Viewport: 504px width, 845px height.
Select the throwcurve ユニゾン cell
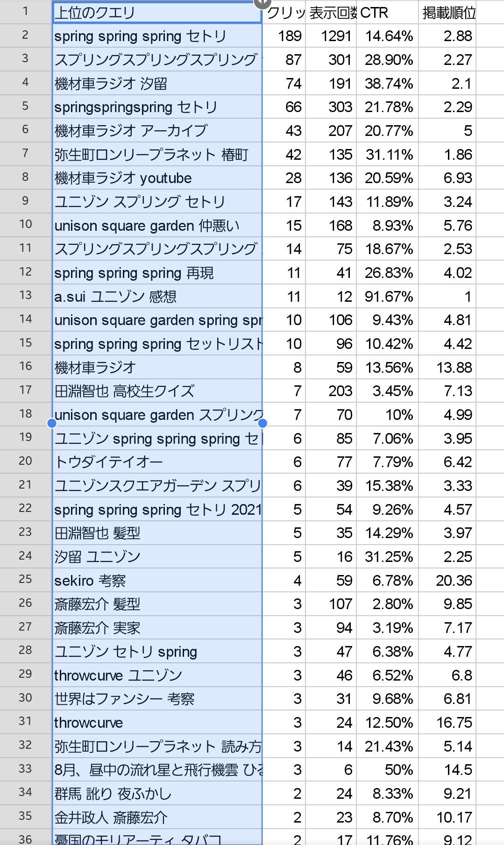[157, 675]
